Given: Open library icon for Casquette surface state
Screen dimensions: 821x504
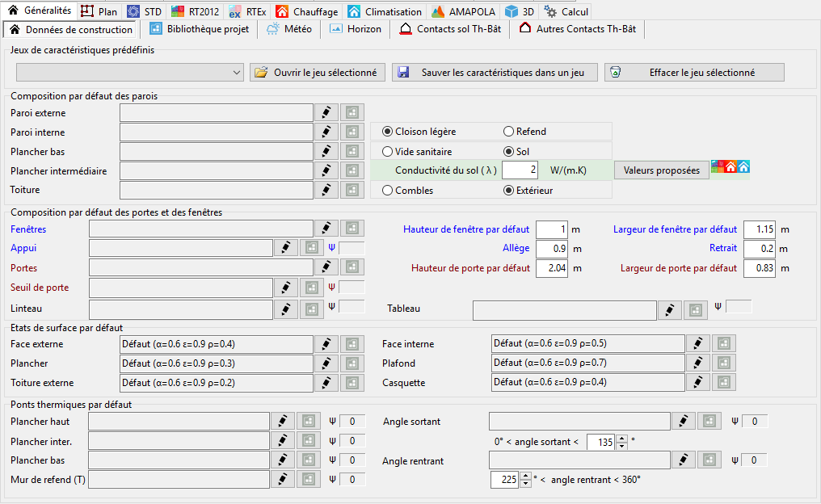Looking at the screenshot, I should click(724, 382).
